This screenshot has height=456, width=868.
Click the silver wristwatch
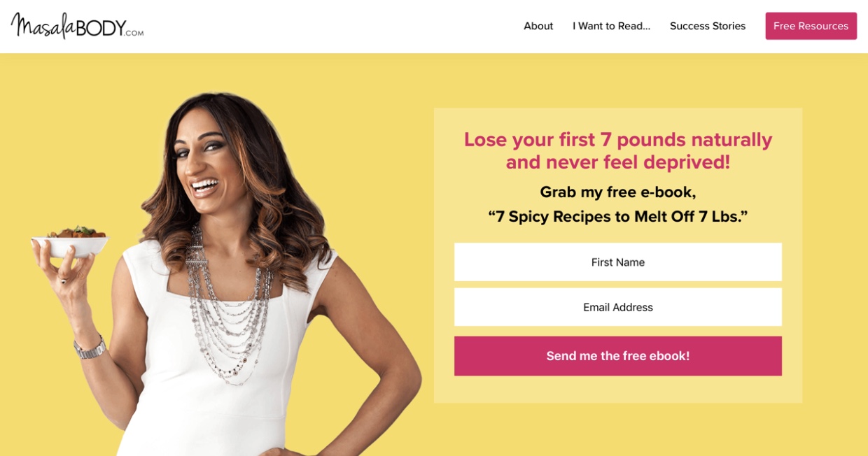[x=90, y=348]
